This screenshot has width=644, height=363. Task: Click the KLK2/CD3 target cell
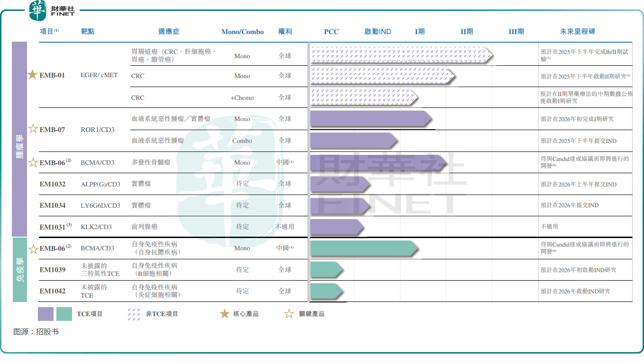click(x=96, y=227)
